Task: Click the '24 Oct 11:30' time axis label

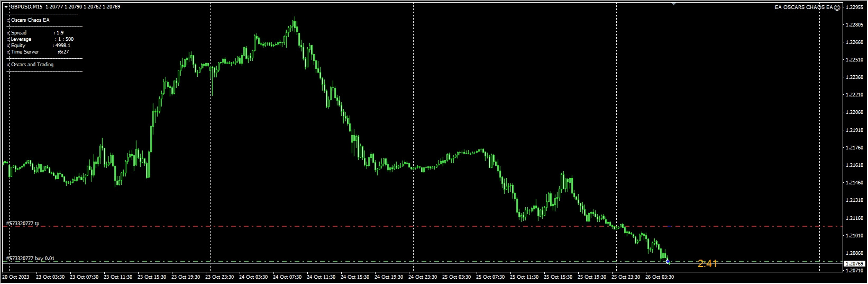Action: click(x=321, y=277)
